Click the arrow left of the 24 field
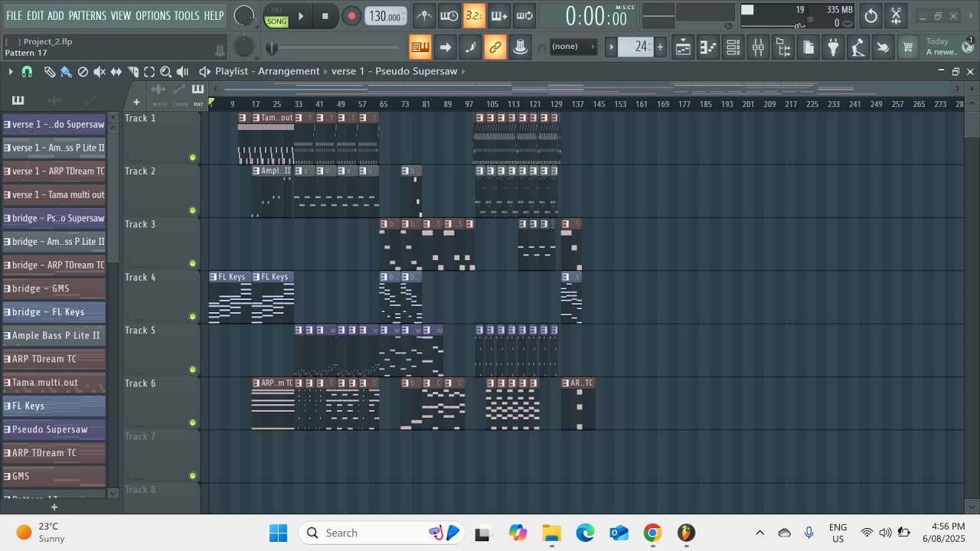Image resolution: width=980 pixels, height=551 pixels. pos(611,47)
